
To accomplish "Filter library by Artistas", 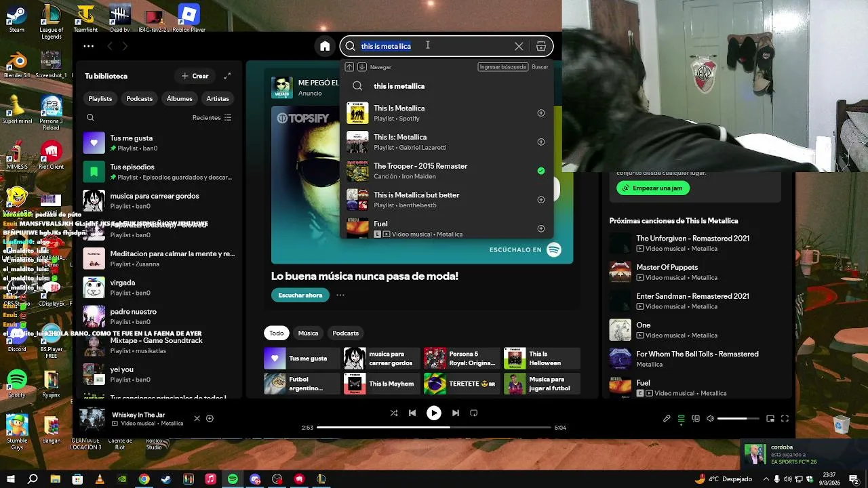I will tap(218, 98).
